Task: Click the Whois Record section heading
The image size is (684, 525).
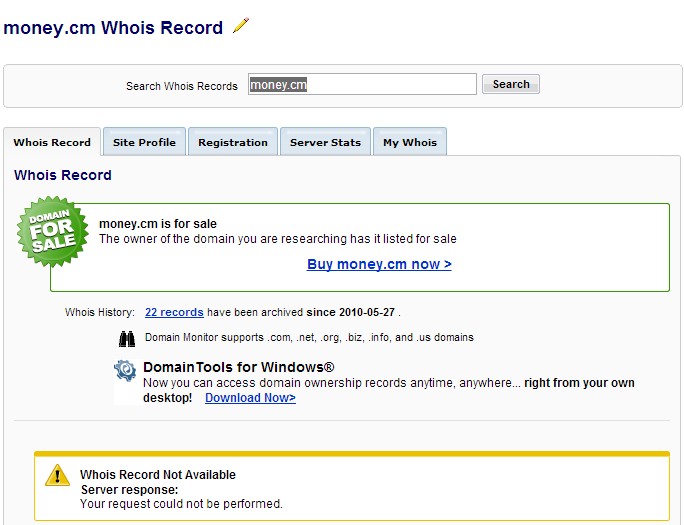Action: [63, 175]
